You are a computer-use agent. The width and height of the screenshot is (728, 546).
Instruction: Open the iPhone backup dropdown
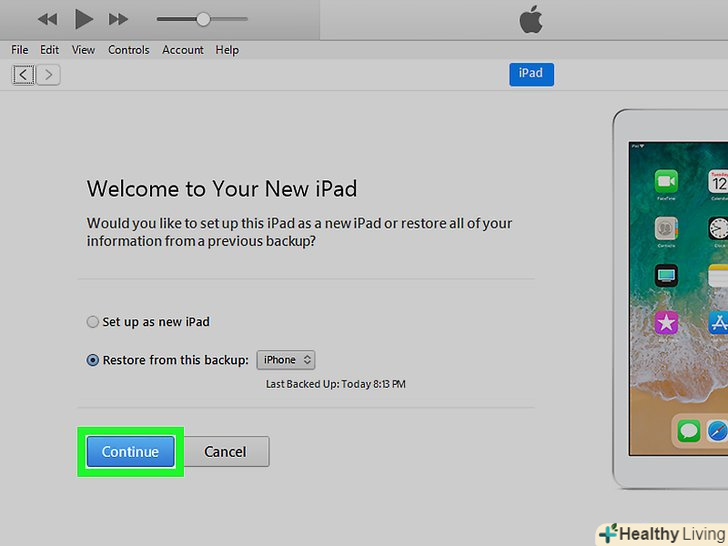coord(286,360)
